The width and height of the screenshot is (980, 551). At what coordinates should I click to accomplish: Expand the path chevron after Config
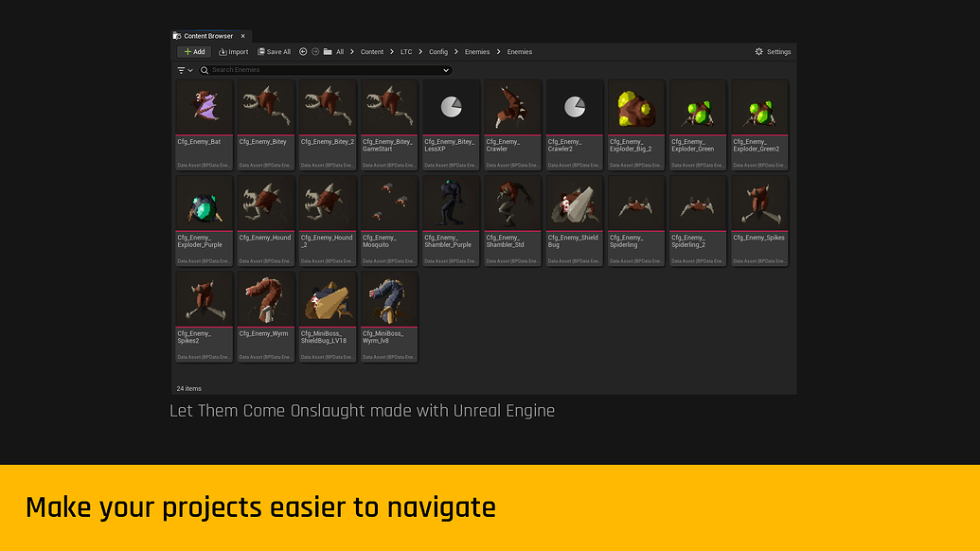pos(455,52)
